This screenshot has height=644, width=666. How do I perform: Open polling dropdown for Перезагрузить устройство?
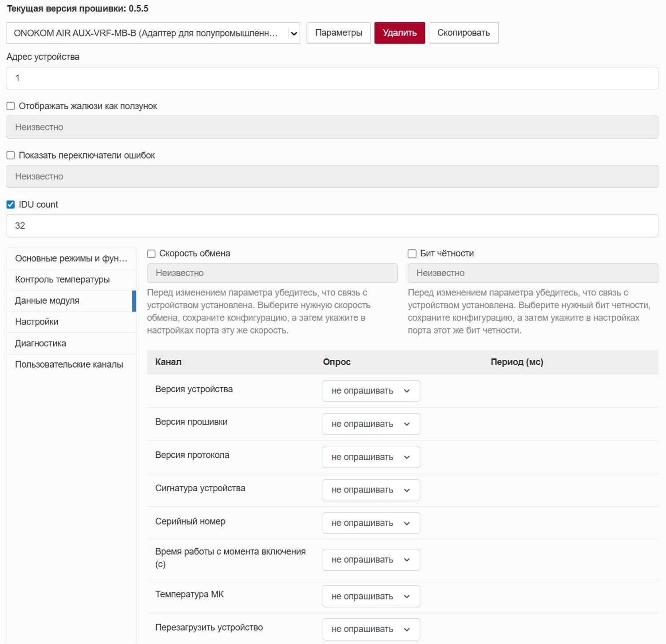pos(371,629)
